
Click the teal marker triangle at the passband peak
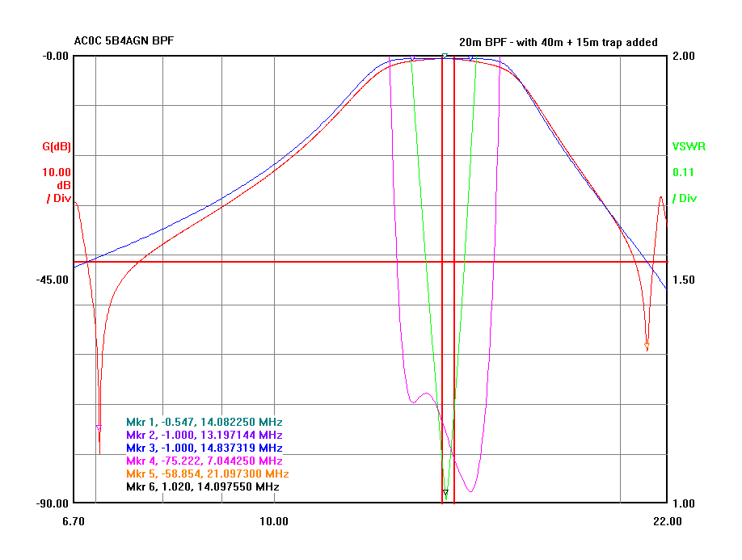(445, 56)
